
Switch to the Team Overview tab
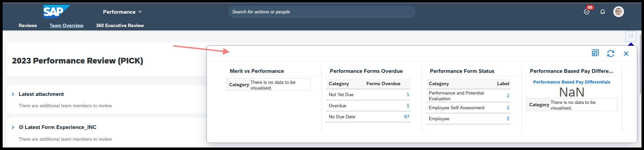click(66, 25)
